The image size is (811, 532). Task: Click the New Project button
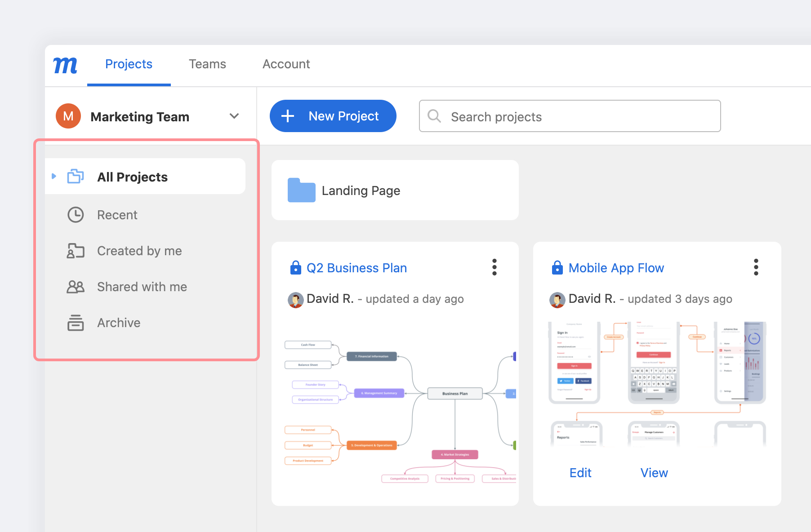tap(333, 116)
